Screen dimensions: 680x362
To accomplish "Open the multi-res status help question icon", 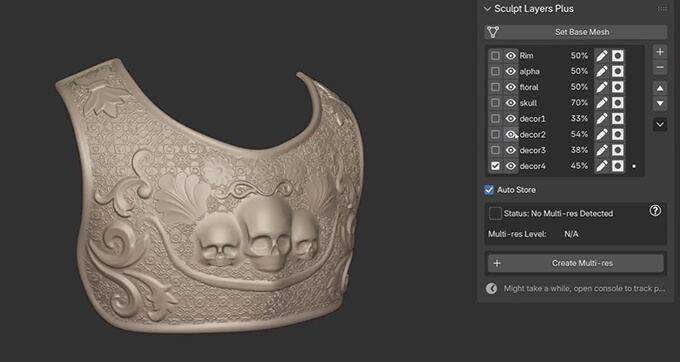I will (655, 211).
